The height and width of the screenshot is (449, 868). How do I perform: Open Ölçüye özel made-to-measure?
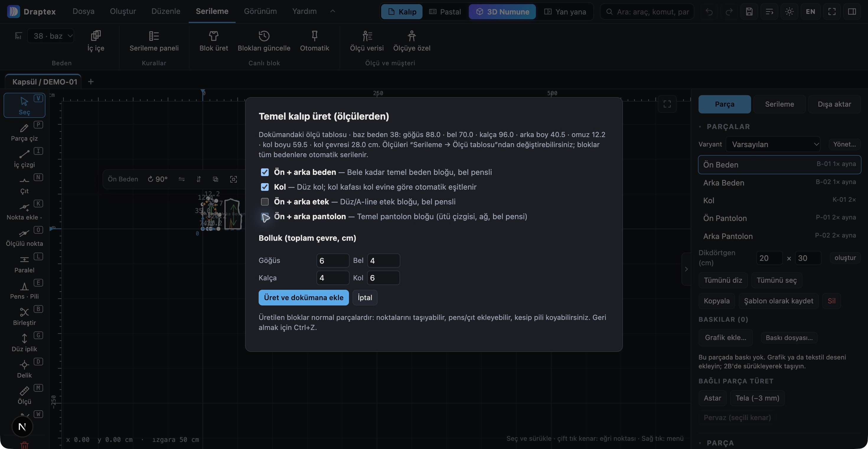[x=412, y=41]
